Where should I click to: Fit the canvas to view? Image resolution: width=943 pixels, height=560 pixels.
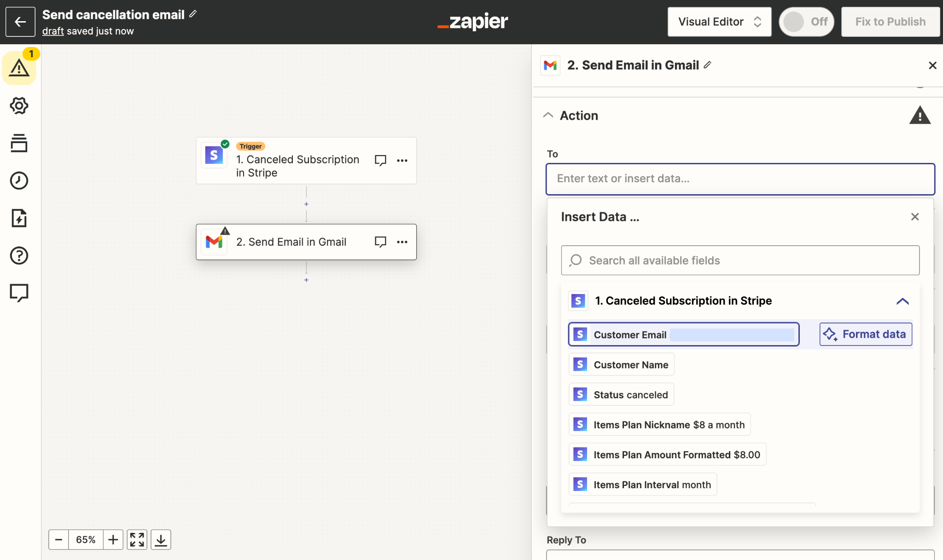tap(137, 540)
